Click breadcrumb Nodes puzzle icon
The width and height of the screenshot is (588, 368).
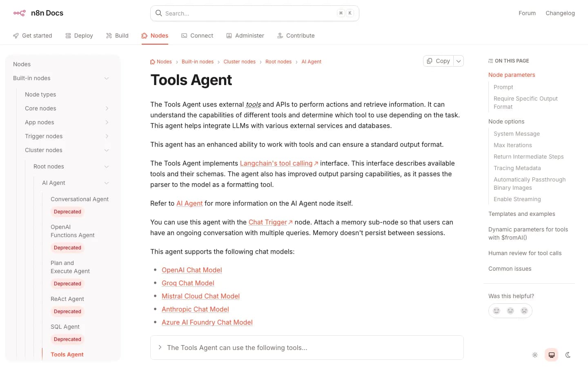tap(153, 62)
